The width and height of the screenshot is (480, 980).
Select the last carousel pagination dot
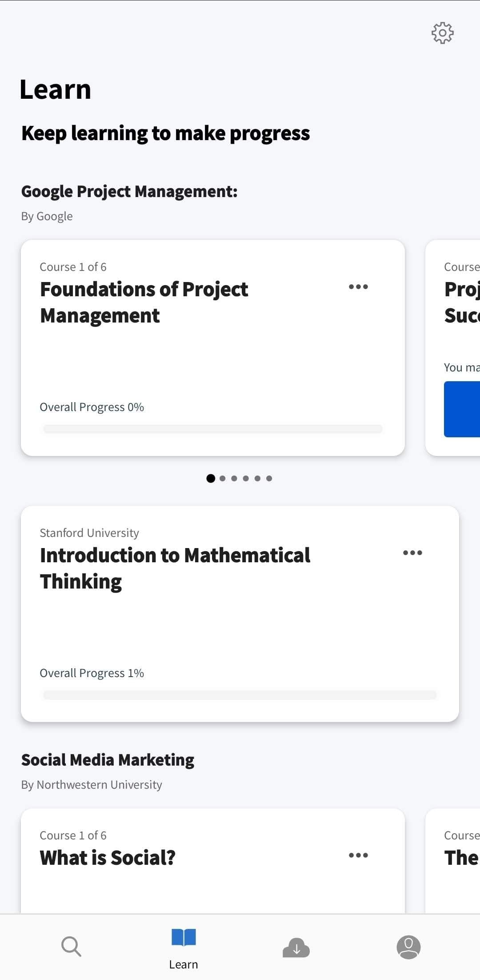pyautogui.click(x=269, y=478)
